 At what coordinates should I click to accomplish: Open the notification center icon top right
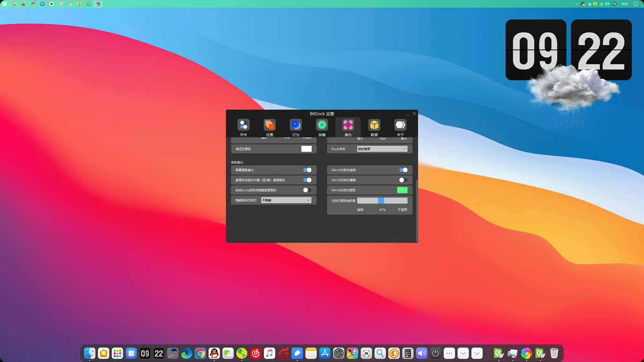pos(636,4)
